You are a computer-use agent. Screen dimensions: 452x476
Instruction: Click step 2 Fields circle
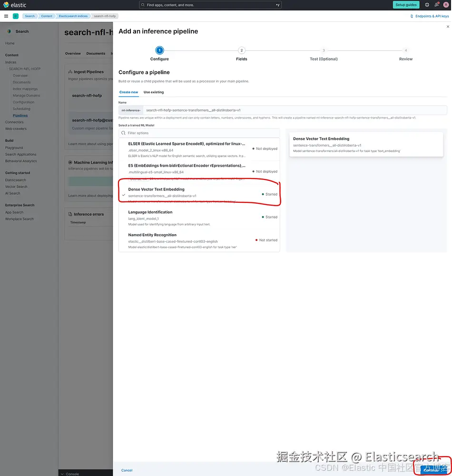(242, 50)
